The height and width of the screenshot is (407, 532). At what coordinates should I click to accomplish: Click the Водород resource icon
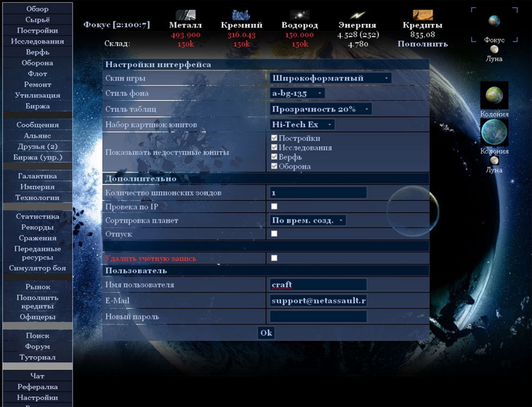[x=300, y=15]
